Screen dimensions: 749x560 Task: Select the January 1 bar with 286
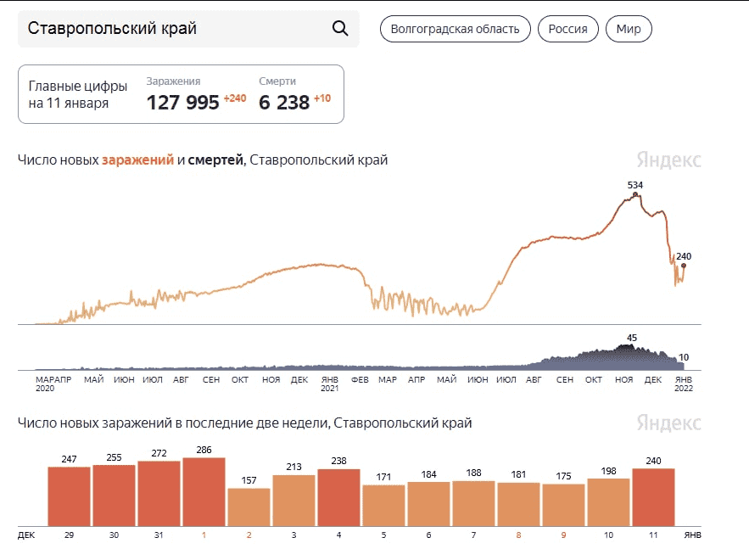(x=204, y=491)
